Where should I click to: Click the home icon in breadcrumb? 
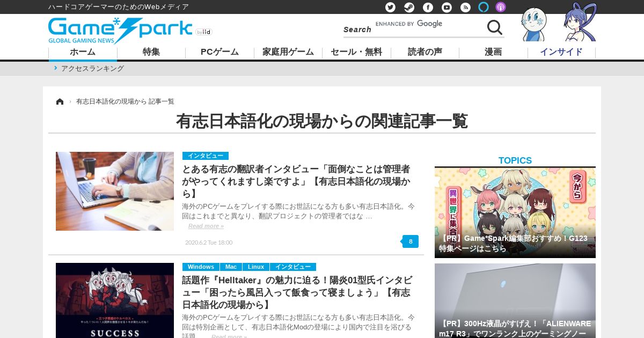60,101
